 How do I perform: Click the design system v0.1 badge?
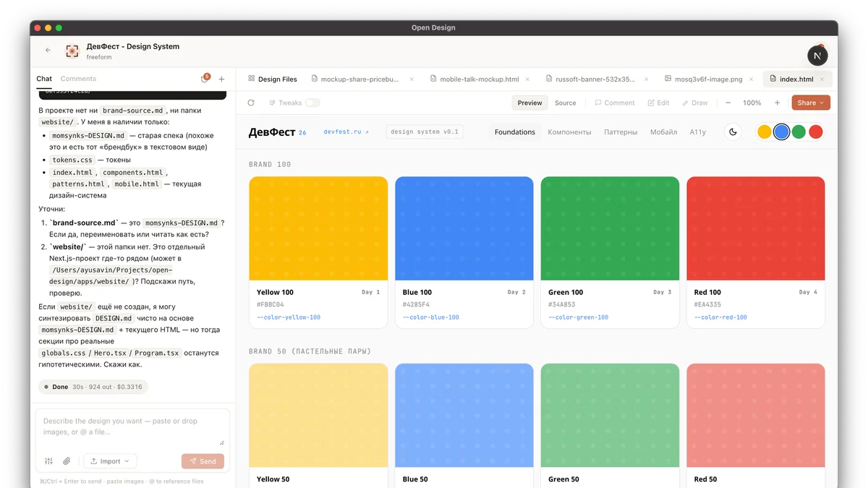point(425,132)
